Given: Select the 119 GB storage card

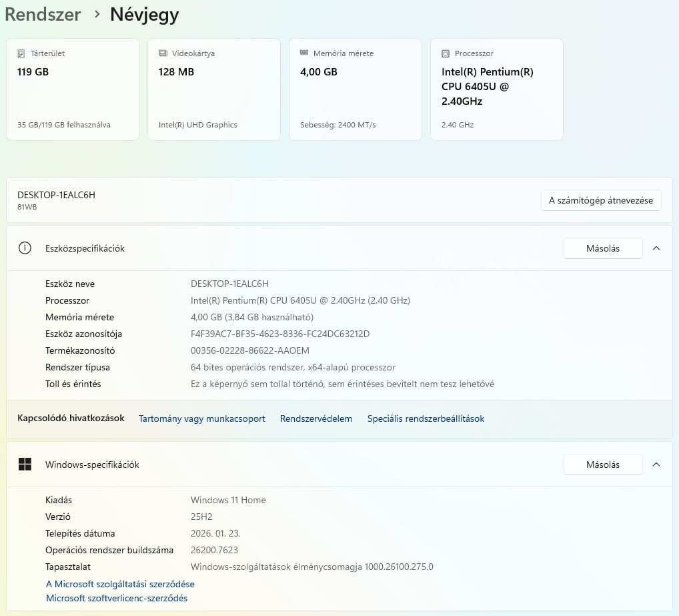Looking at the screenshot, I should tap(73, 90).
